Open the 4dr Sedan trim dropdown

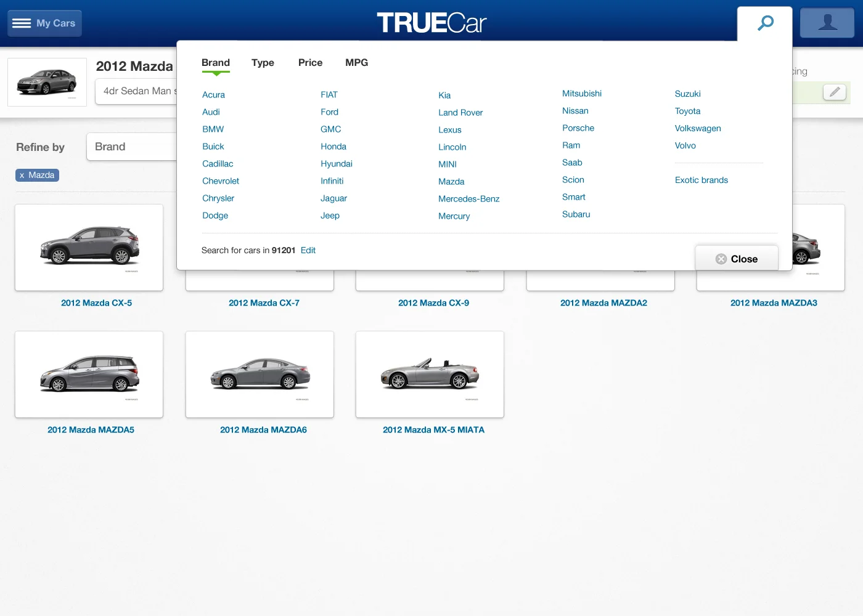(x=137, y=91)
